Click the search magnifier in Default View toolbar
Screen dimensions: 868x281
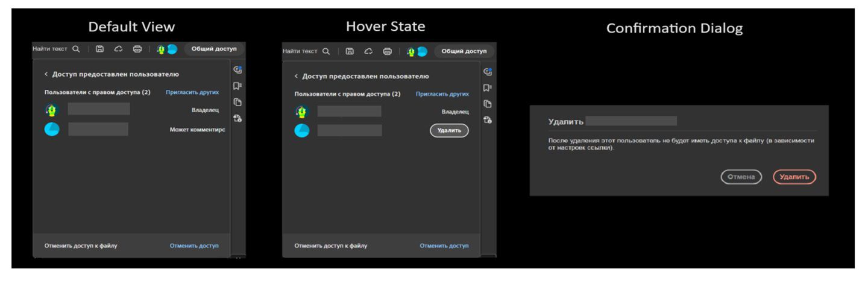pyautogui.click(x=76, y=49)
